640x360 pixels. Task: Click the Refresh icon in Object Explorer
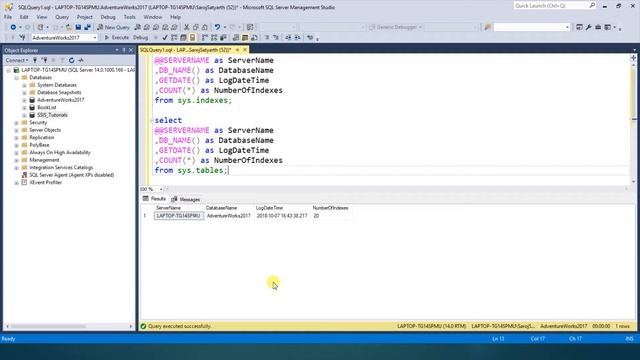(71, 60)
